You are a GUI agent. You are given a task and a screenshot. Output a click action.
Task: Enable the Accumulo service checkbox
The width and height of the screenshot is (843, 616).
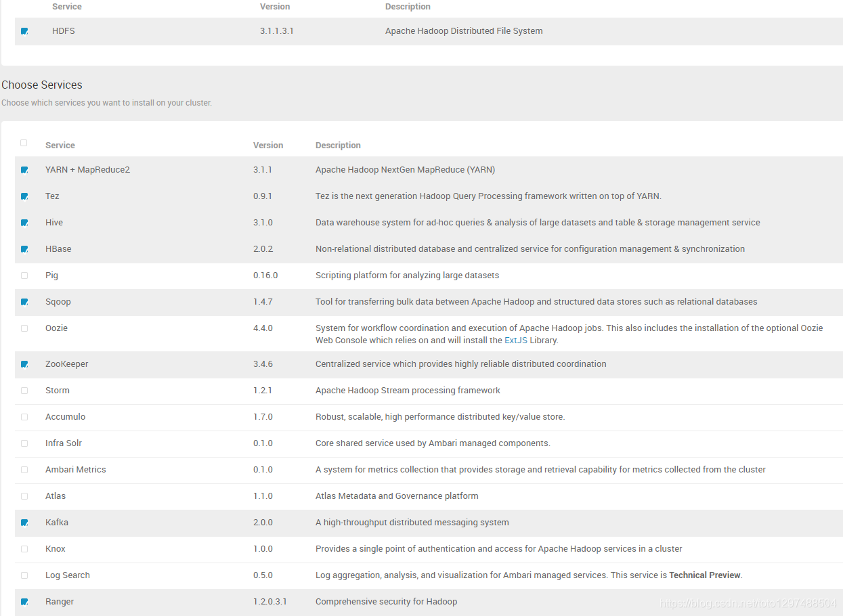(24, 417)
